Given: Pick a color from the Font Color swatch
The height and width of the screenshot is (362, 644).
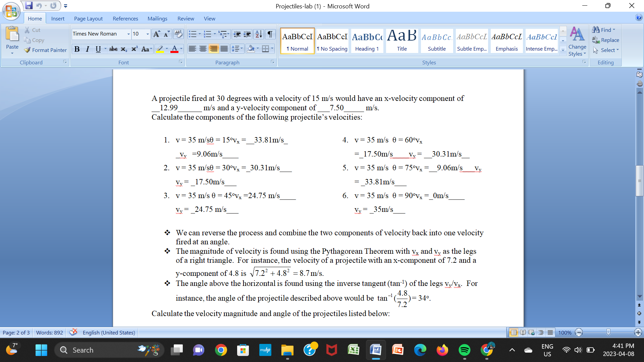Looking at the screenshot, I should (174, 49).
